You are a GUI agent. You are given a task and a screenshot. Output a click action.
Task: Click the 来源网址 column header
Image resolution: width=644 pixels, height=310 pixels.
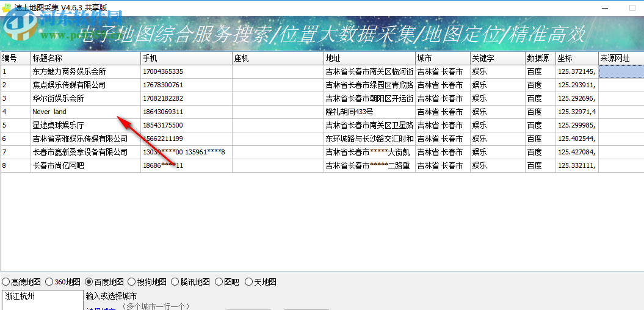point(621,59)
